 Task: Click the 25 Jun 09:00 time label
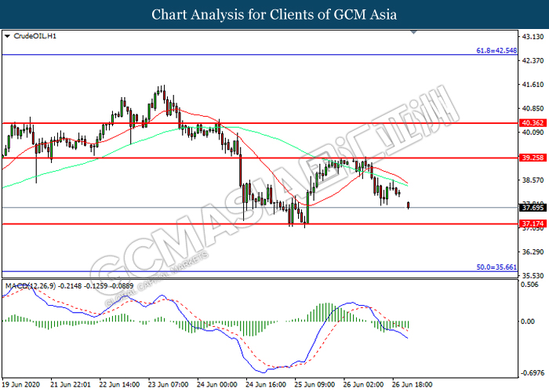click(314, 384)
